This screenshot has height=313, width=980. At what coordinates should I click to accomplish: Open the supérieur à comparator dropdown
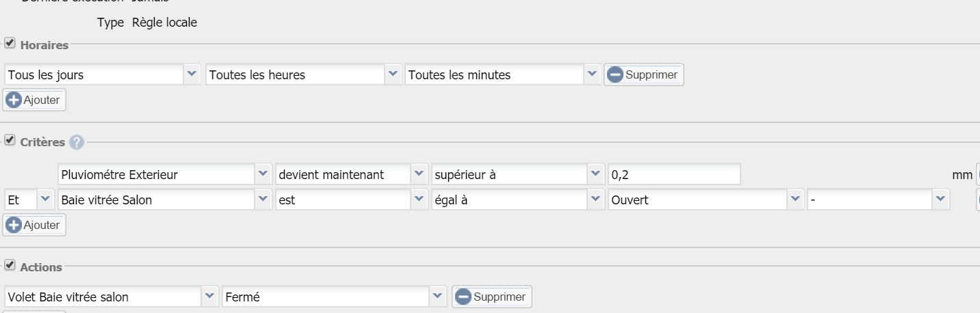tap(517, 174)
